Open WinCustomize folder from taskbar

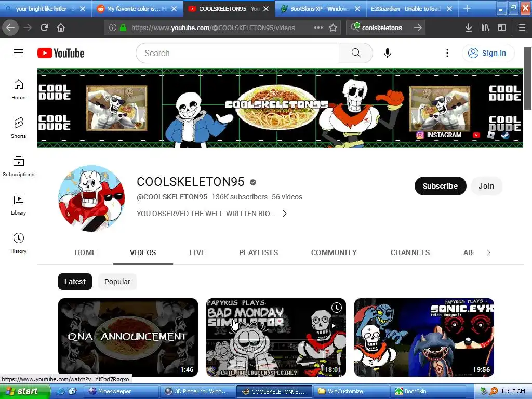point(351,391)
